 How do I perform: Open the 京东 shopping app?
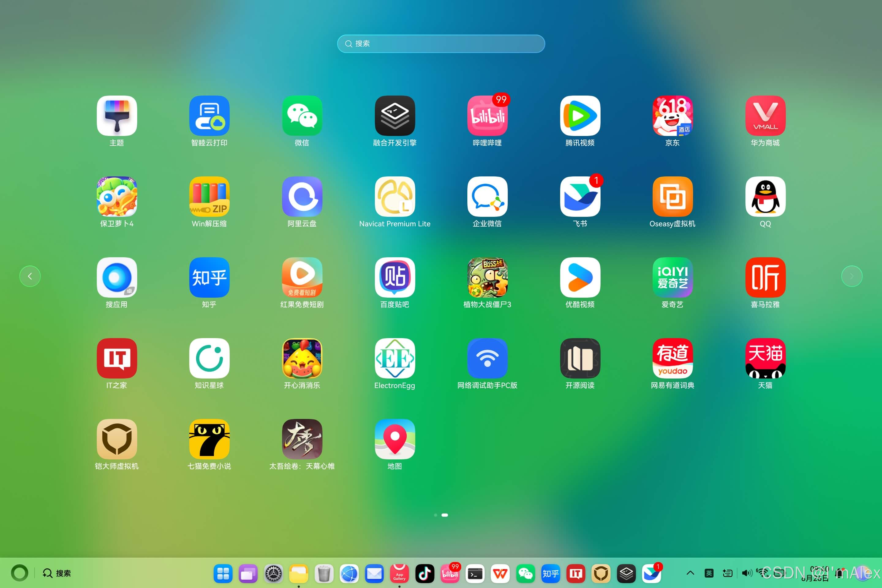(x=673, y=115)
